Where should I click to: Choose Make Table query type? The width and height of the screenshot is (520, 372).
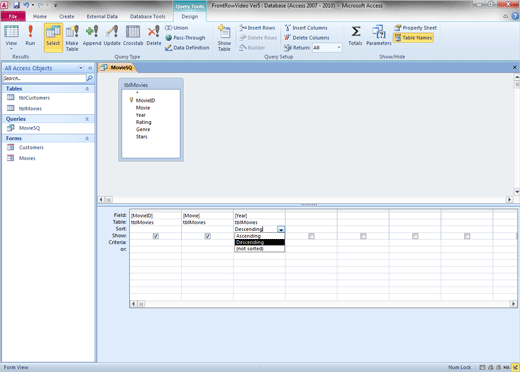tap(72, 38)
